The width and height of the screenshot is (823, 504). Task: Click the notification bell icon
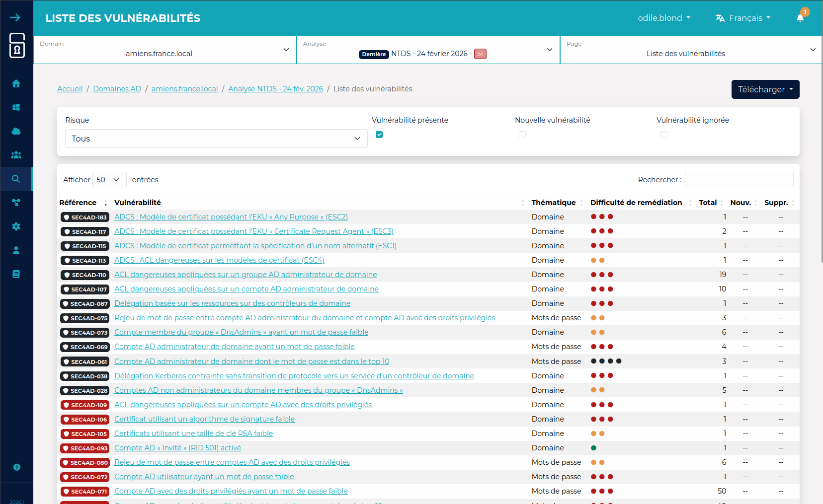click(x=800, y=18)
